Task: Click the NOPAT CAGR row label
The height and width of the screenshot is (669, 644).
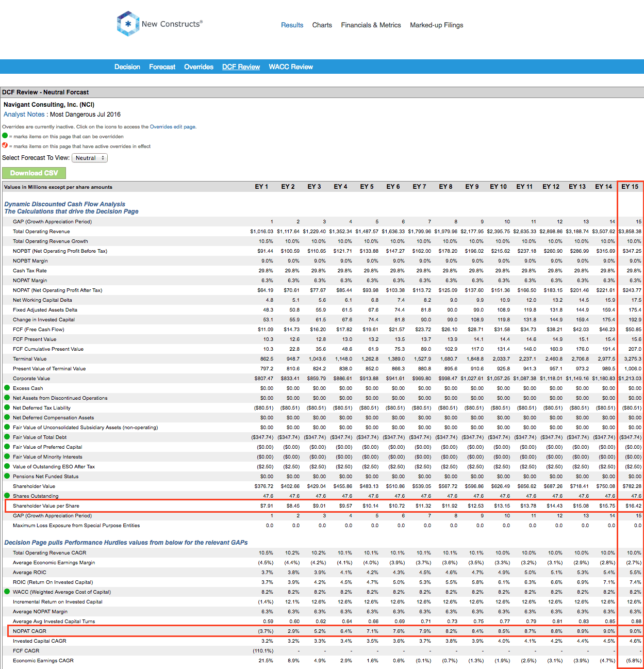Action: pos(29,631)
